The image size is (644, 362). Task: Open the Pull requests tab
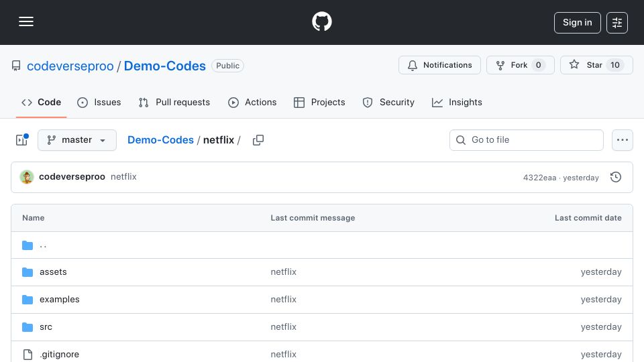[x=174, y=102]
